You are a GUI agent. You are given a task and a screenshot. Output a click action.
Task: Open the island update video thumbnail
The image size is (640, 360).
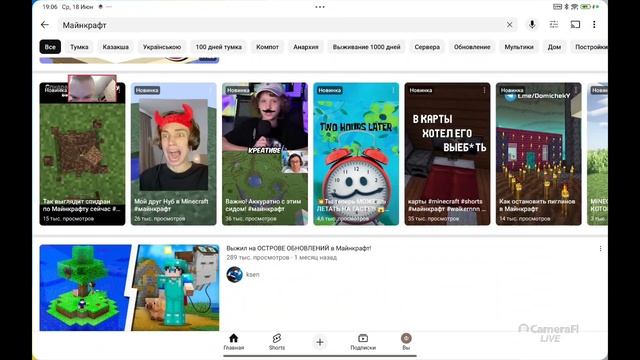tap(129, 288)
